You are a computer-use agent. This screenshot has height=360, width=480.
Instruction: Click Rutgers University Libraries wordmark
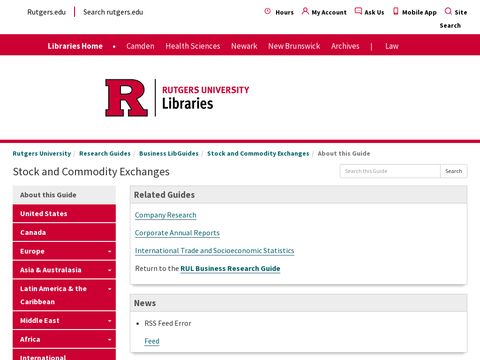[x=205, y=98]
